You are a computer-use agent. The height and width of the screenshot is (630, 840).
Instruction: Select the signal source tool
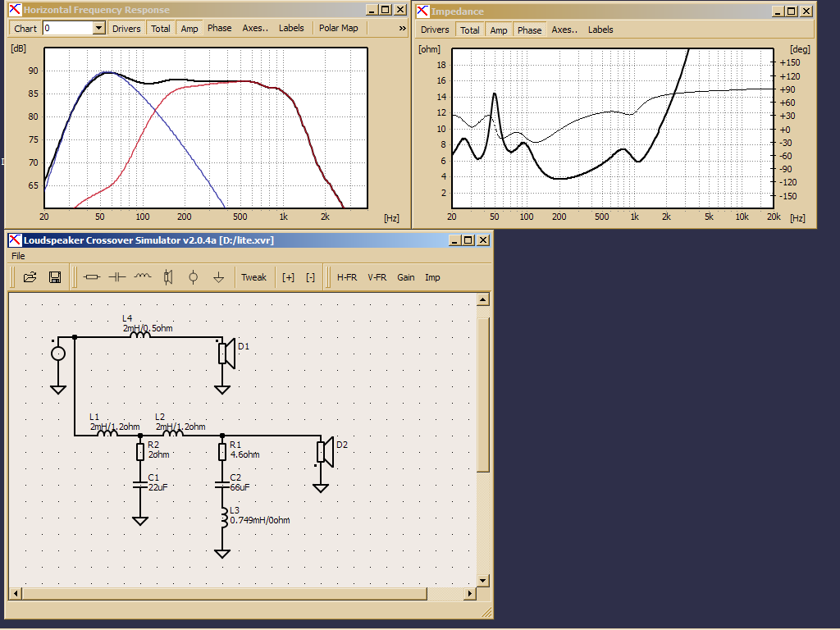(194, 277)
